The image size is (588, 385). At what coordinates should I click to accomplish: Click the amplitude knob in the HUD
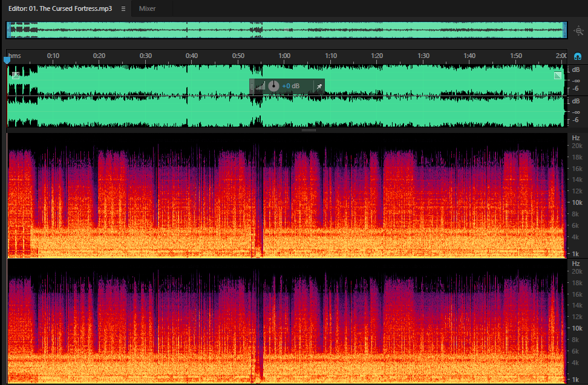click(x=274, y=86)
